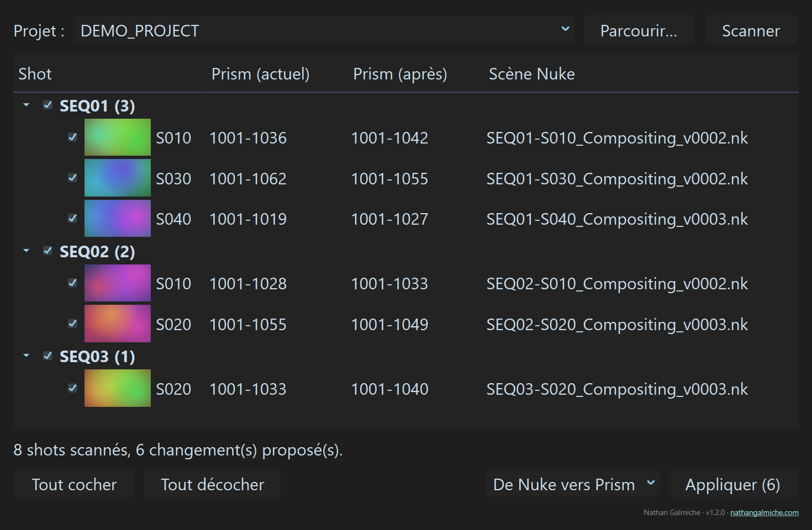Select the magenta thumbnail of SEQ02 S010

[118, 283]
